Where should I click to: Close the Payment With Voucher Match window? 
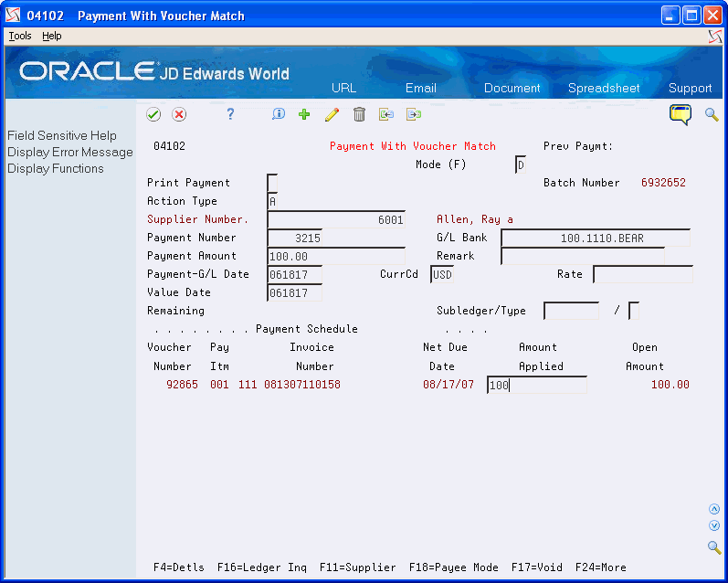pyautogui.click(x=712, y=16)
